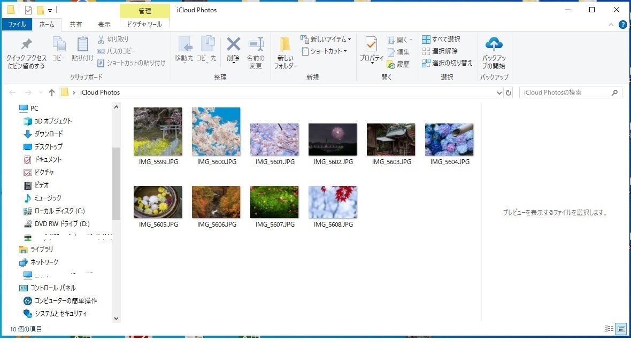Click the Delete X icon

(233, 50)
